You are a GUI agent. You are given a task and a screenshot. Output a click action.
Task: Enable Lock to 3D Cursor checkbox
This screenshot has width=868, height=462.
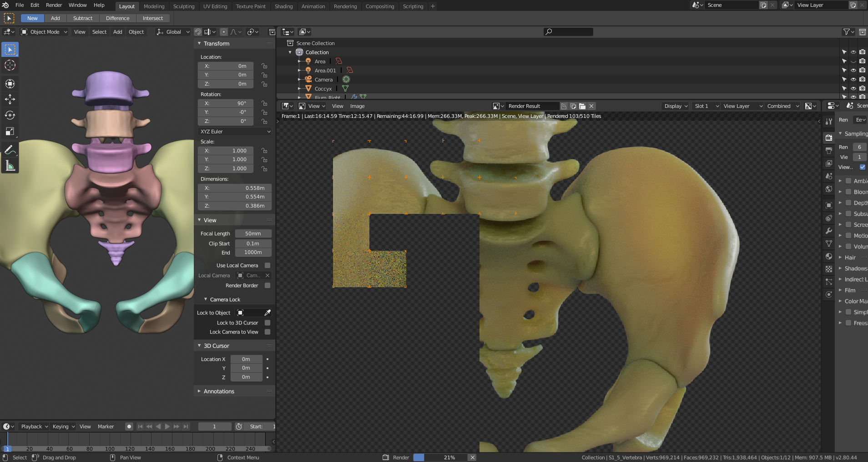(267, 323)
